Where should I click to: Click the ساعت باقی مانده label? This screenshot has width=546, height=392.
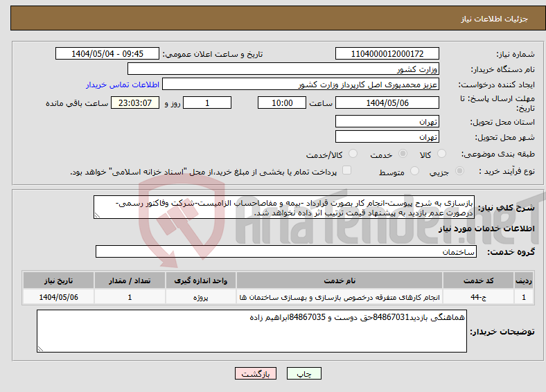77,103
